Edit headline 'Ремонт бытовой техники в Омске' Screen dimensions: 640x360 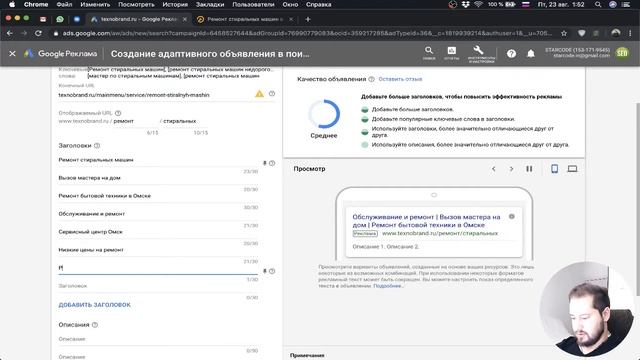coord(158,196)
